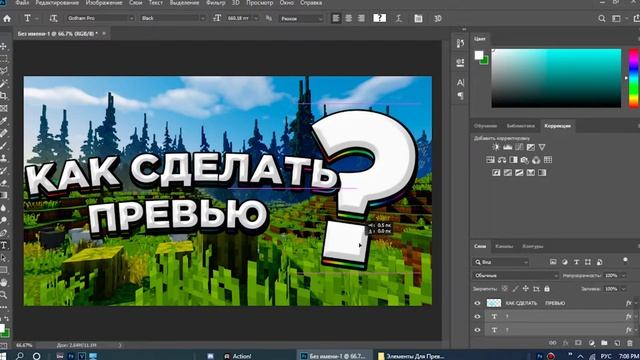640x360 pixels.
Task: Toggle lock image pixels brush icon
Action: [x=515, y=289]
